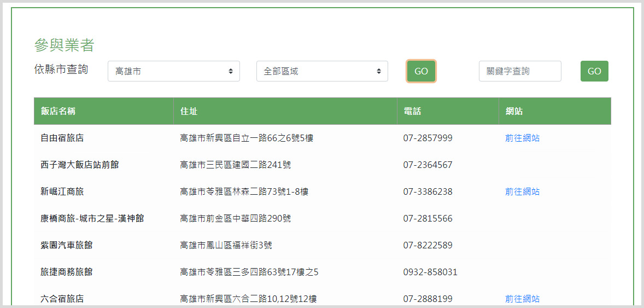Click phone number 07-2857999
This screenshot has height=308, width=644.
coord(428,138)
